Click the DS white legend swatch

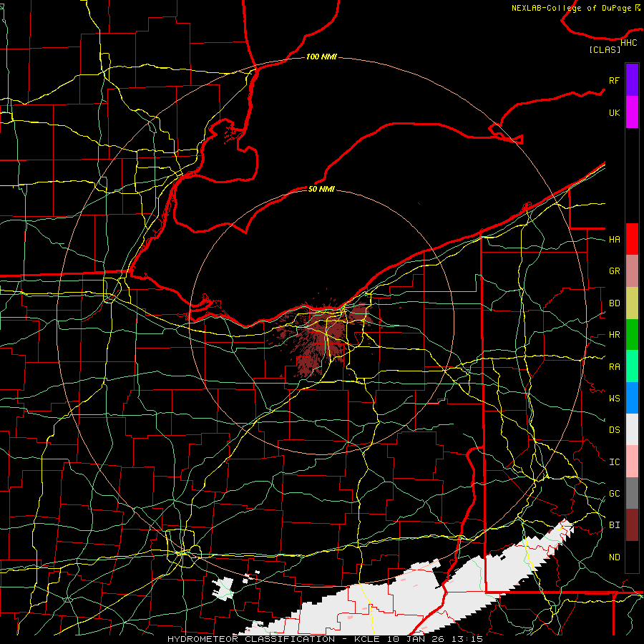[632, 429]
